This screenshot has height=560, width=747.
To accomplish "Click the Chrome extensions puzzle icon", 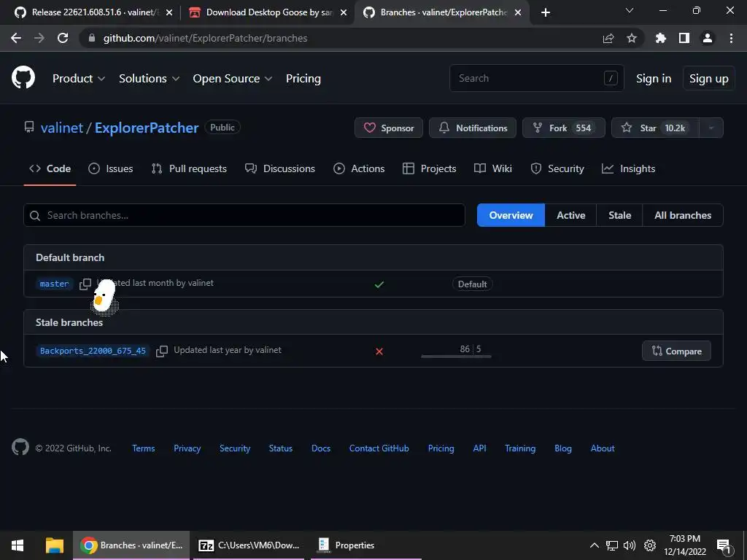I will tap(660, 38).
